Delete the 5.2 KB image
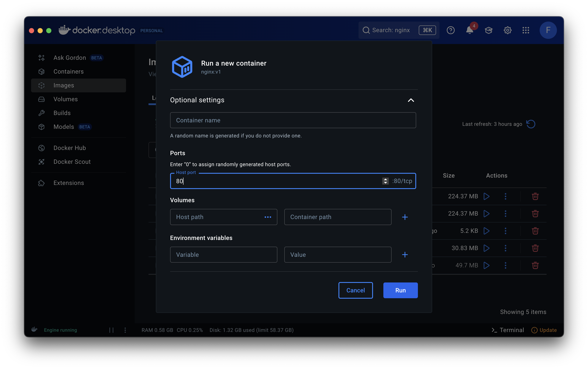The width and height of the screenshot is (588, 369). coord(535,231)
